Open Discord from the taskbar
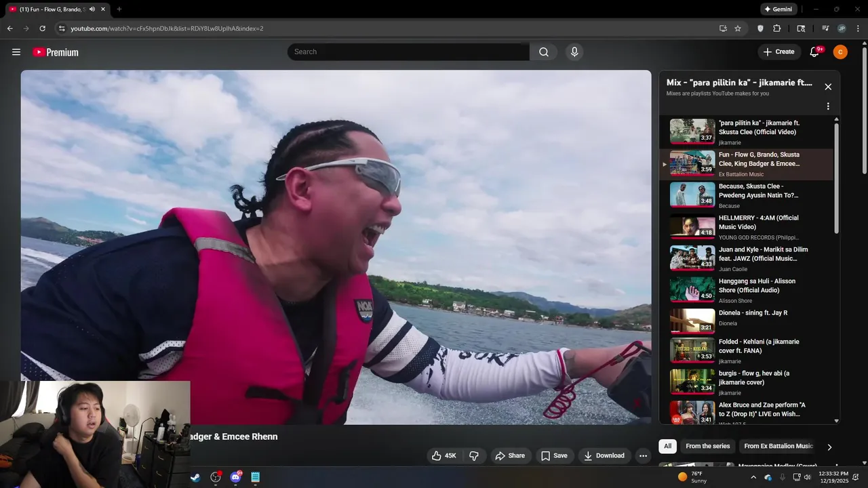Viewport: 868px width, 488px height. (235, 477)
